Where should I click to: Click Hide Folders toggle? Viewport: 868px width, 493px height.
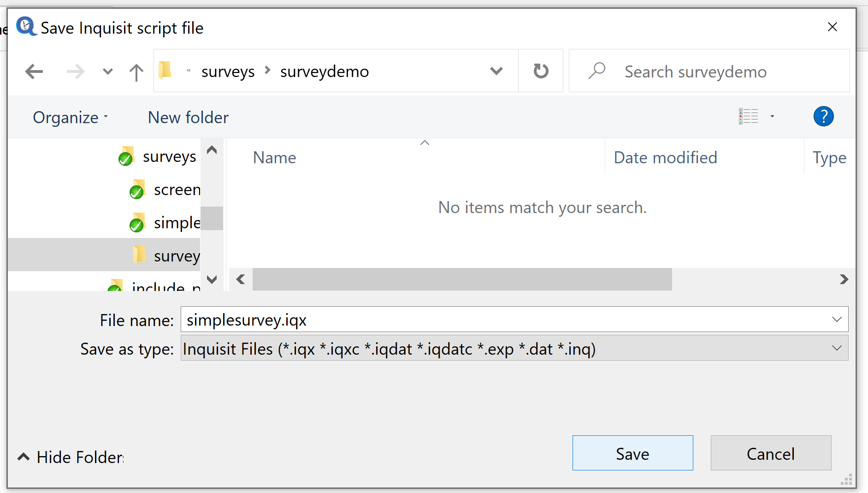pos(71,457)
